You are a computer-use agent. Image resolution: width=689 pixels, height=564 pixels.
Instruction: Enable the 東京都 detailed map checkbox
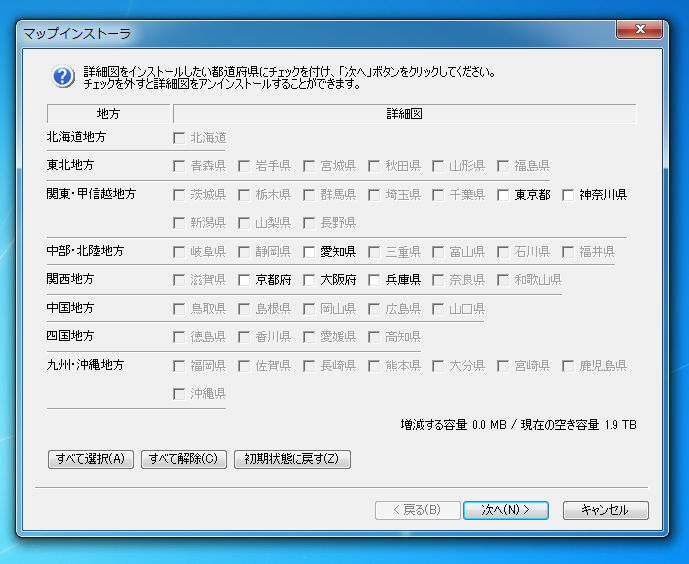tap(503, 195)
